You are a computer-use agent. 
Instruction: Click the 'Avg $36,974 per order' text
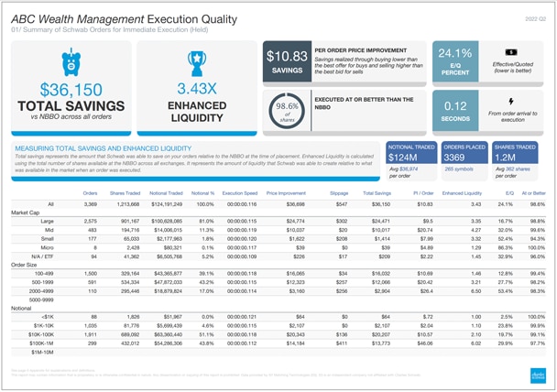coord(403,172)
